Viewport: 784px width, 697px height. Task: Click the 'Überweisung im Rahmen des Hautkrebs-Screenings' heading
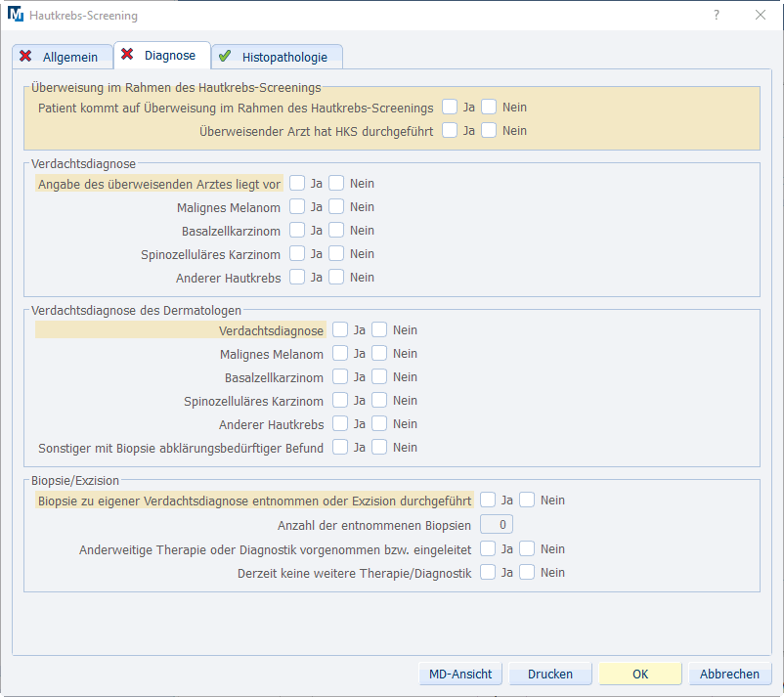click(x=176, y=88)
